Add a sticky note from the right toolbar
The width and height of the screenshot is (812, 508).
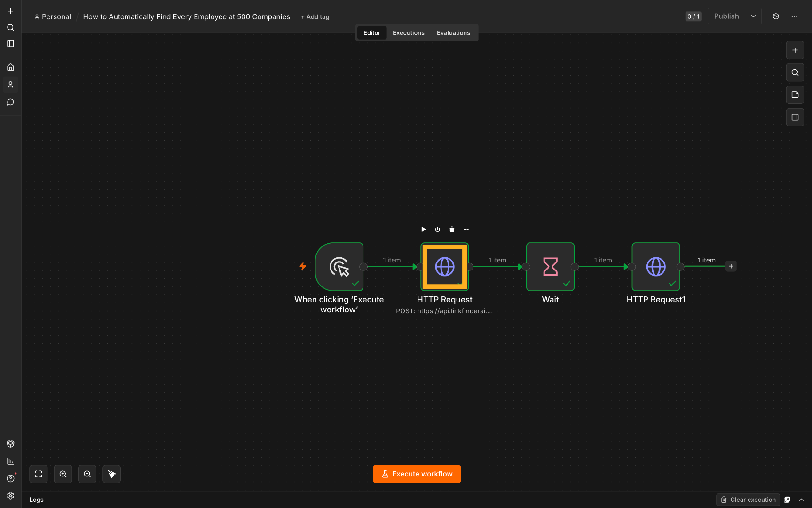[795, 95]
